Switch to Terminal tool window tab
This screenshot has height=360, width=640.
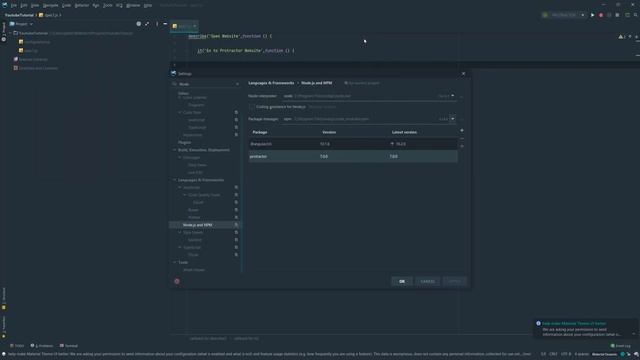coord(69,346)
